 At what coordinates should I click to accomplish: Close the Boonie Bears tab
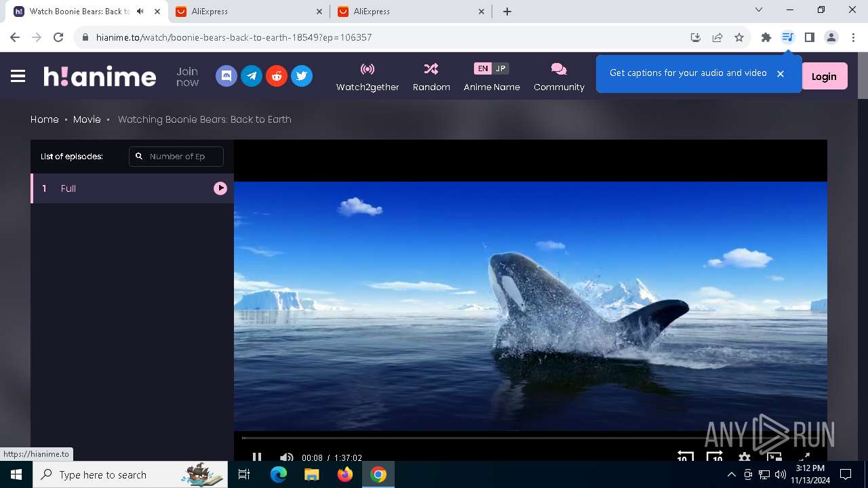point(157,12)
